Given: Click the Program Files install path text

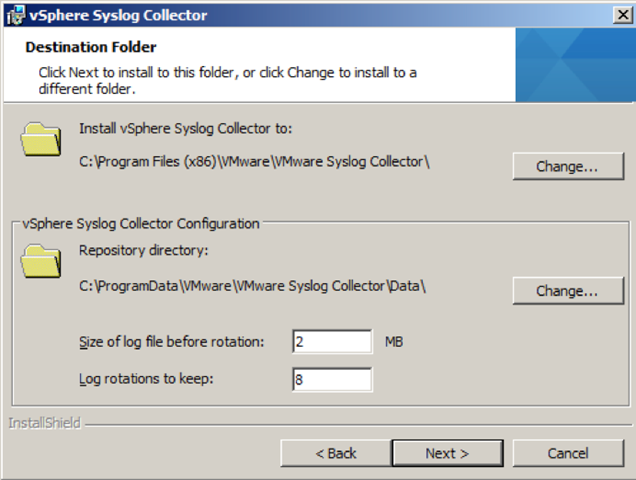Looking at the screenshot, I should tap(254, 162).
